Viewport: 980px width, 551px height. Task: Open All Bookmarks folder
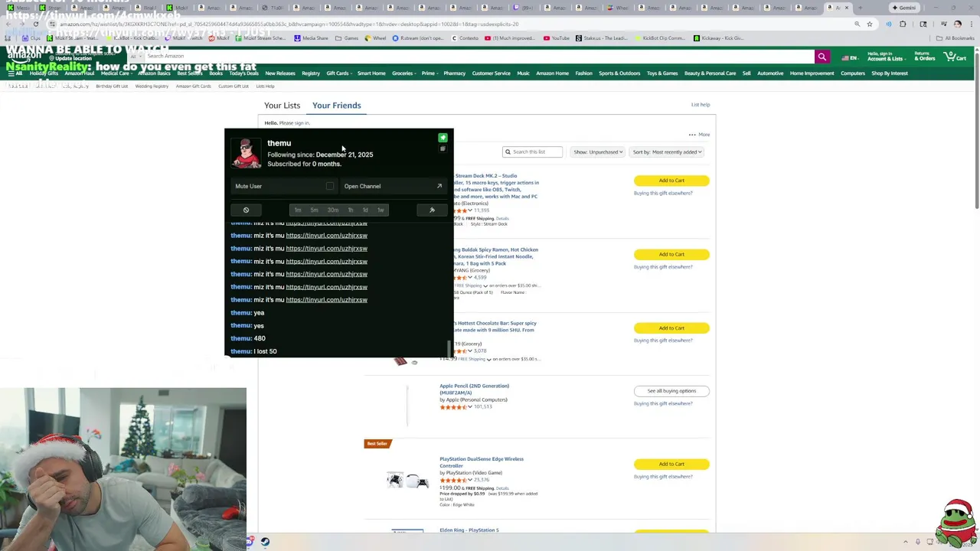tap(955, 38)
